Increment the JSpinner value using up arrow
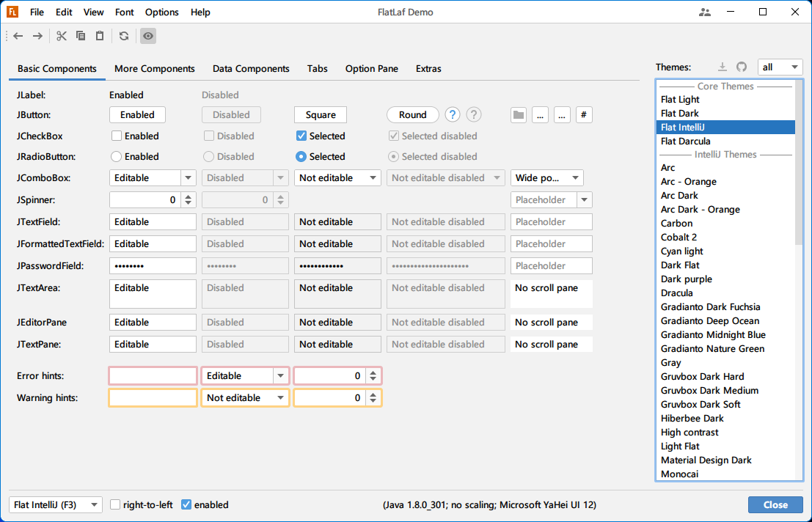Image resolution: width=812 pixels, height=522 pixels. [189, 196]
